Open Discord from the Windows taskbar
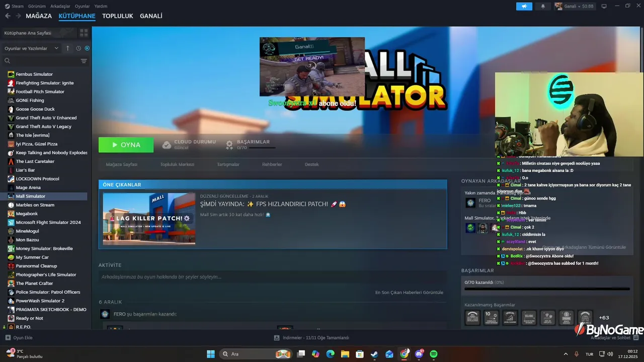Screen dimensions: 644x362 pos(419,354)
